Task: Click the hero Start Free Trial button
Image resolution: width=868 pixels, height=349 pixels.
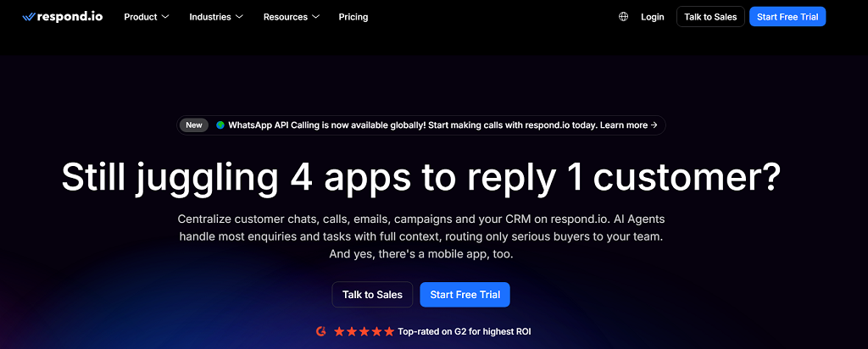Action: pos(465,295)
